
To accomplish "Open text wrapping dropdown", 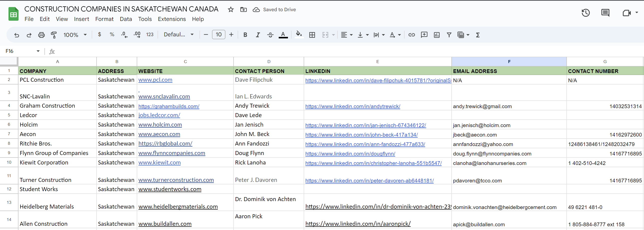I will (379, 35).
